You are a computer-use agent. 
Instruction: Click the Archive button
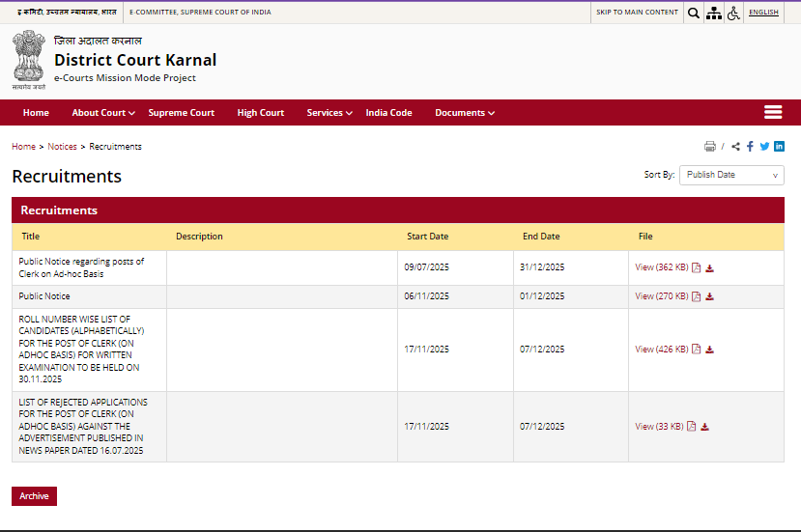34,495
